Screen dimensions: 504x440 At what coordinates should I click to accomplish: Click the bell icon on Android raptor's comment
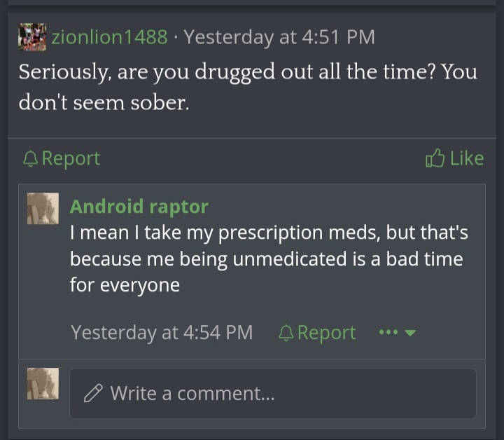click(286, 333)
